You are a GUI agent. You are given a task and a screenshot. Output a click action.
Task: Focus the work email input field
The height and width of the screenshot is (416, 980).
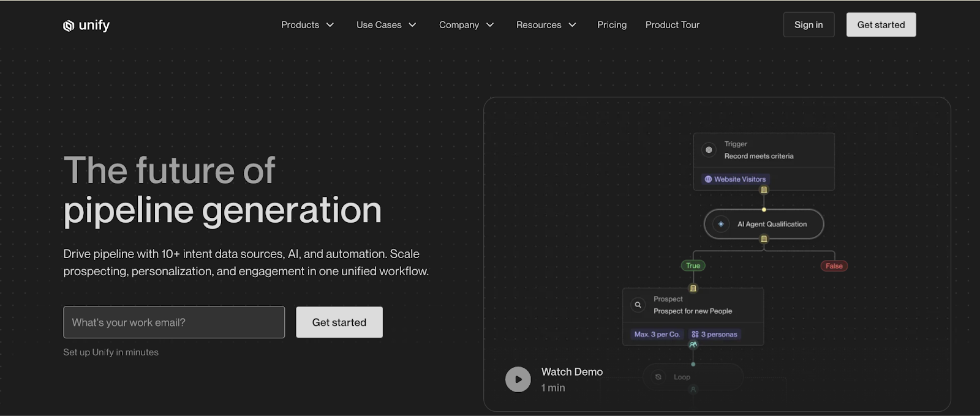tap(174, 322)
